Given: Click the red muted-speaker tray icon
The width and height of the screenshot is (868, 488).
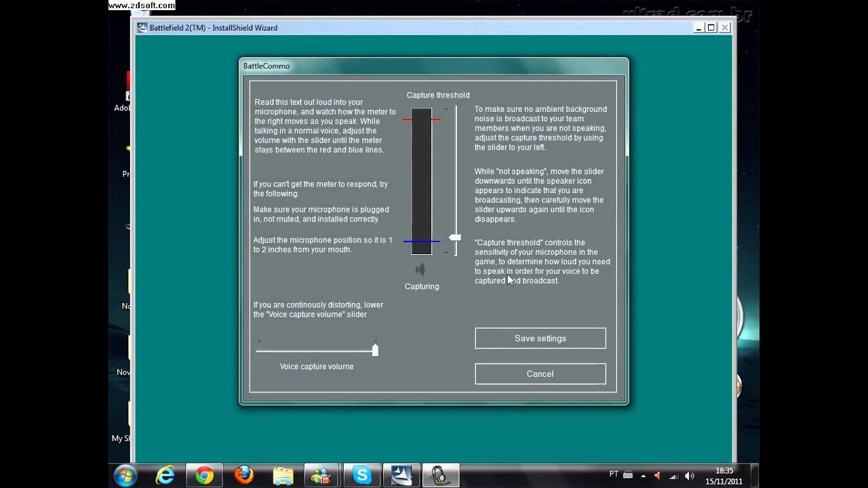Looking at the screenshot, I should tap(658, 476).
